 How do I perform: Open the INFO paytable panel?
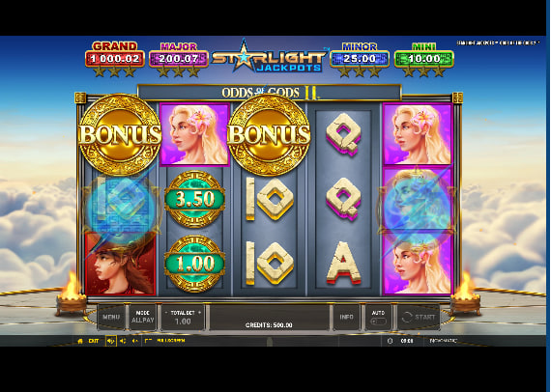tap(346, 317)
